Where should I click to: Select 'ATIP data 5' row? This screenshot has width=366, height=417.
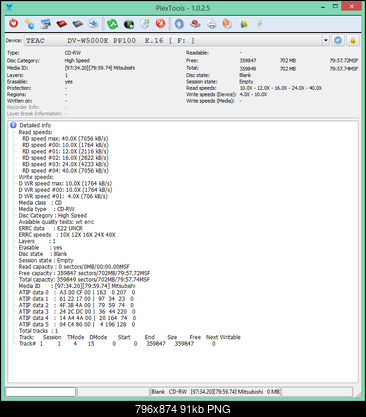[77, 324]
